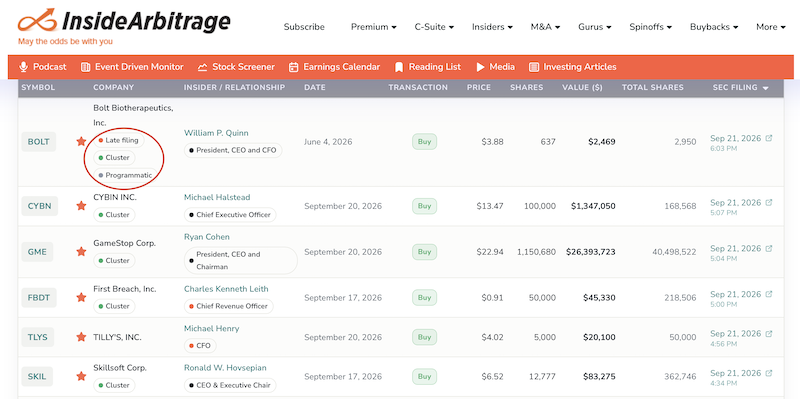The image size is (800, 399).
Task: Open insider Michael Halstead link
Action: pyautogui.click(x=217, y=197)
